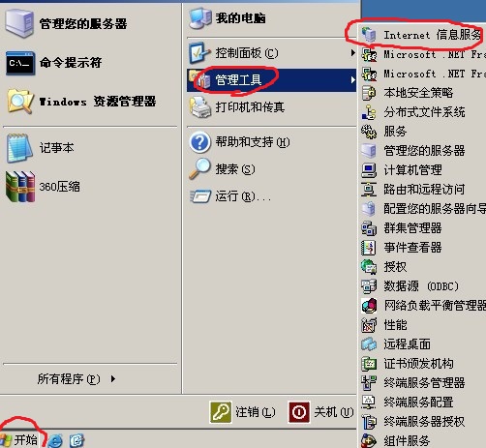Screen dimensions: 486x448
Task: Choose 数据源 (ODBC) menu entry
Action: pyautogui.click(x=423, y=286)
